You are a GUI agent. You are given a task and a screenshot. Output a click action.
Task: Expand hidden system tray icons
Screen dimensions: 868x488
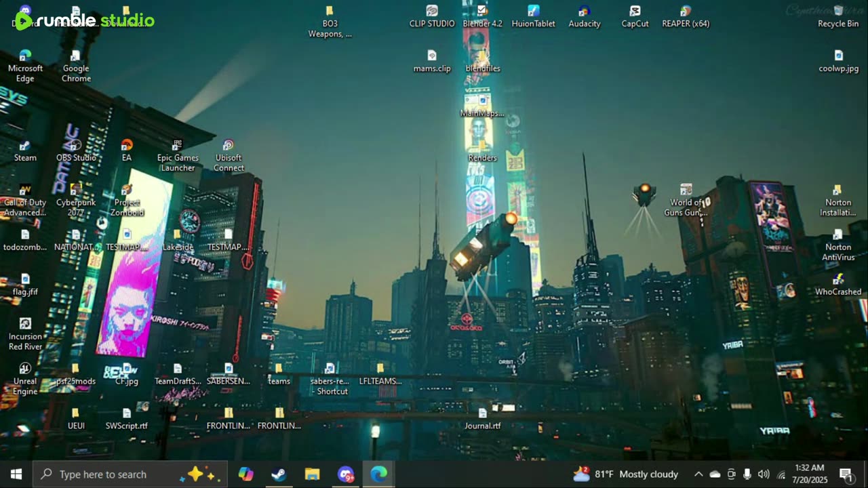698,474
